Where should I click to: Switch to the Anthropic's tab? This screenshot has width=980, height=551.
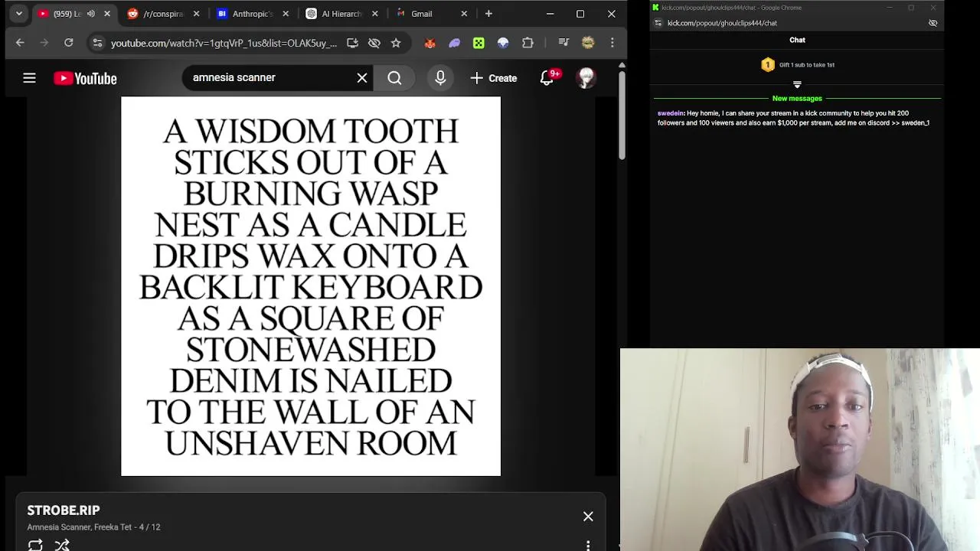point(253,14)
